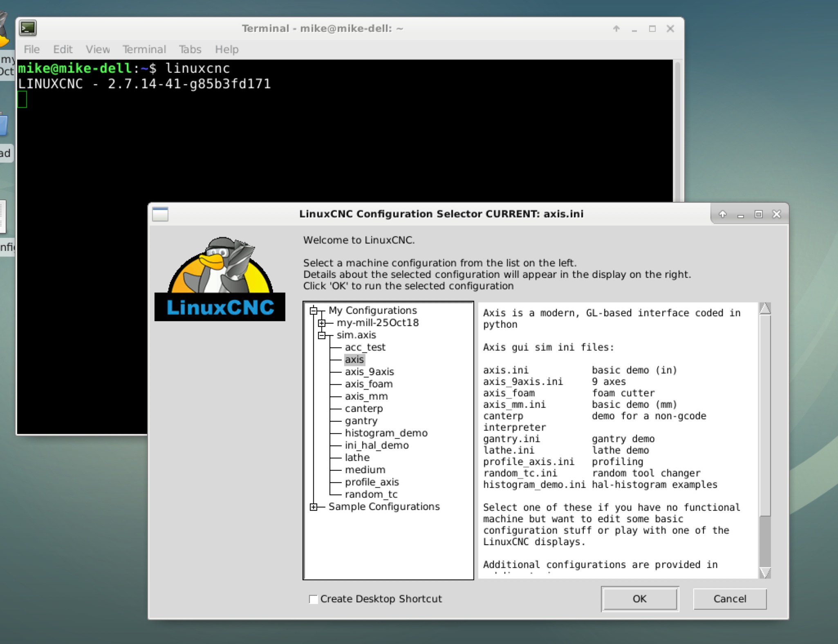The image size is (838, 644).
Task: Select the canterp configuration
Action: click(x=364, y=409)
